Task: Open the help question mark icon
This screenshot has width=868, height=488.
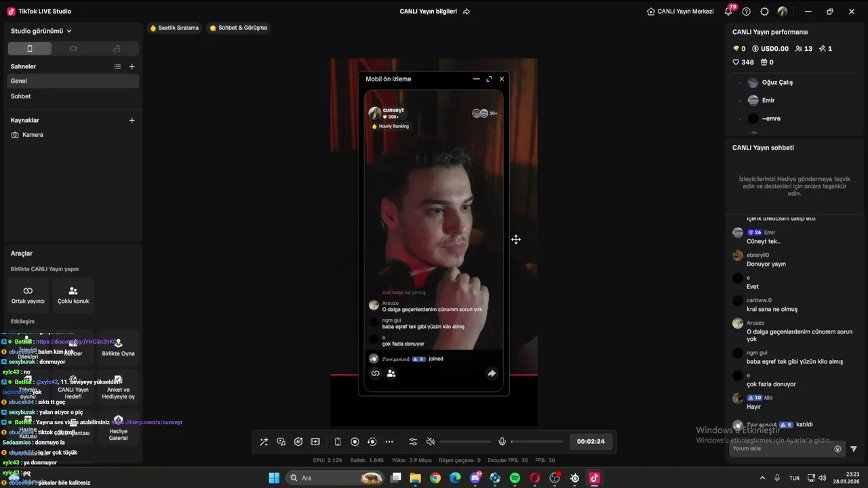Action: (x=747, y=12)
